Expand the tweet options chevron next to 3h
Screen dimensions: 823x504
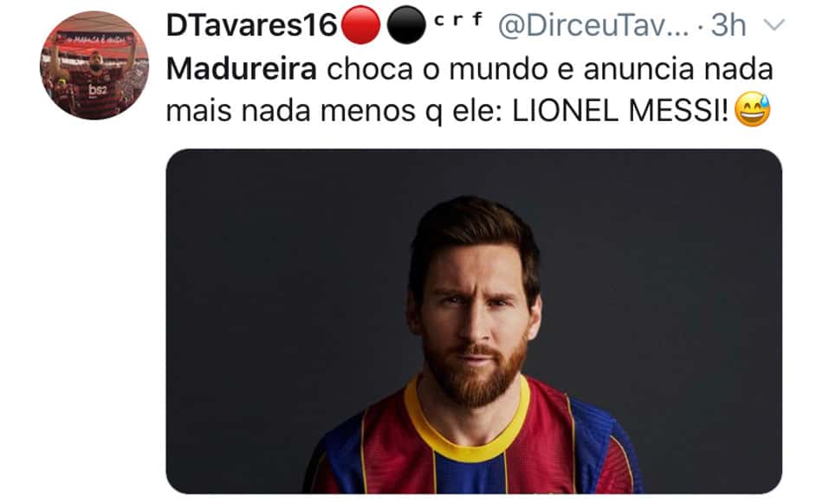[773, 24]
